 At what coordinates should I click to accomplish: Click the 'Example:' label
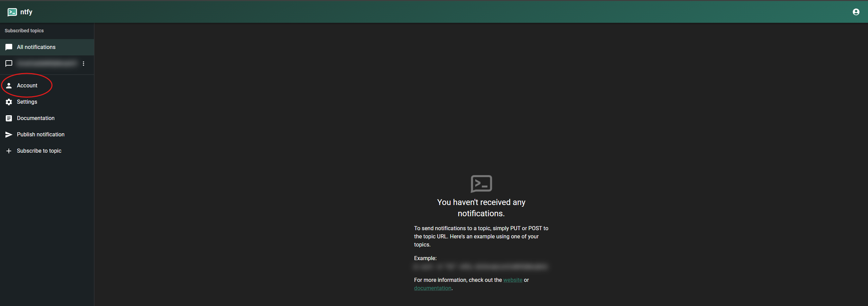point(425,258)
